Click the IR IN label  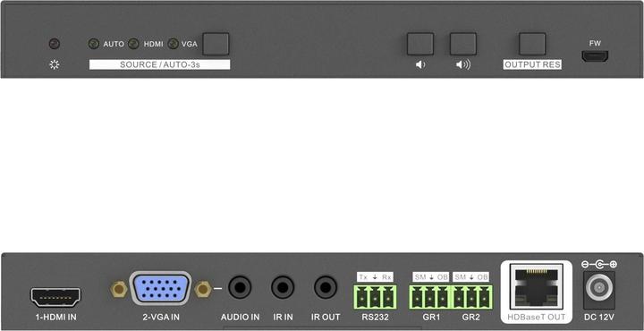pos(283,318)
